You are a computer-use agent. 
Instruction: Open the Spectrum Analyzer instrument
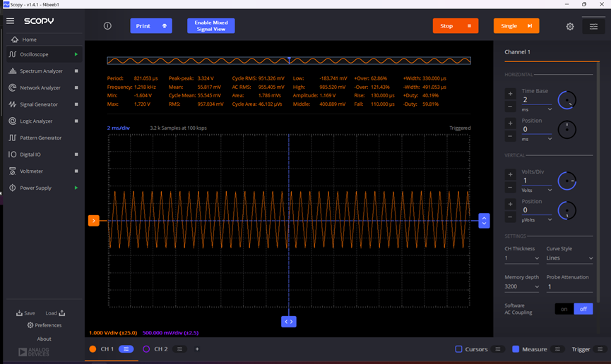[41, 71]
